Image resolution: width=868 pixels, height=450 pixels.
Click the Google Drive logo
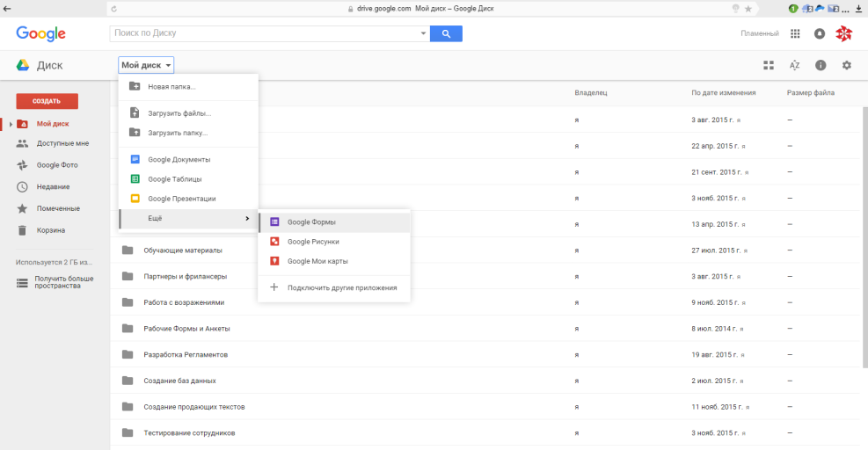(x=23, y=65)
